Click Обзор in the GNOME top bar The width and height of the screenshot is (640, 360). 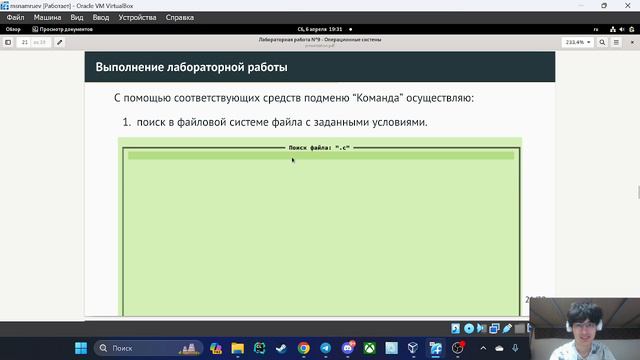(13, 29)
